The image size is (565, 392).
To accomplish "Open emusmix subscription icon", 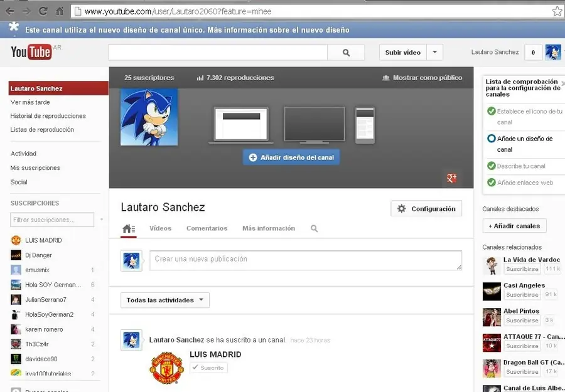I will (16, 270).
